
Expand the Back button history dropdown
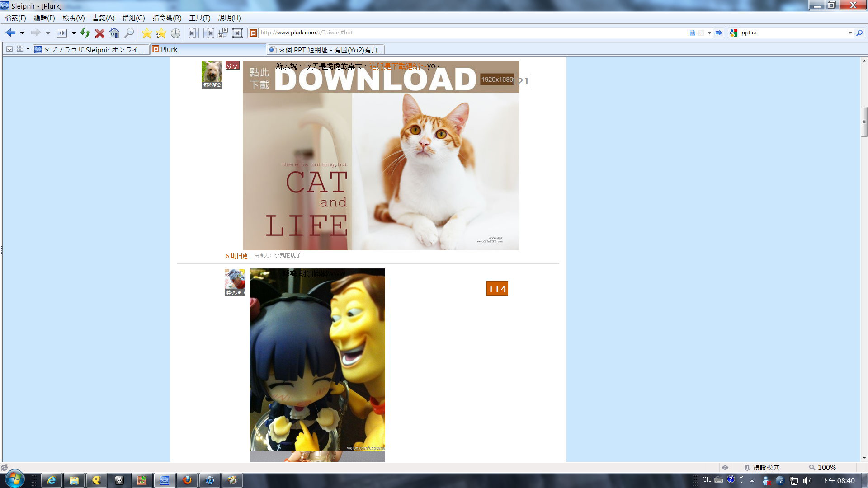[22, 33]
